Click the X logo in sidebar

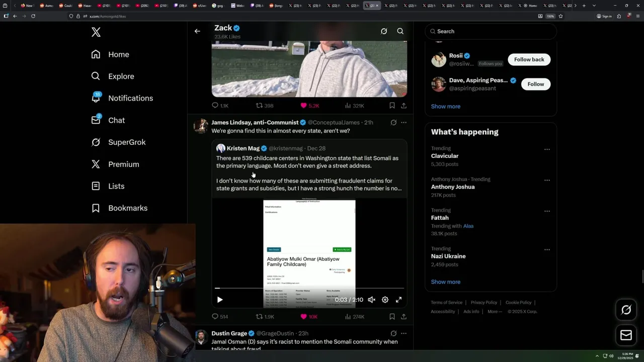[96, 32]
